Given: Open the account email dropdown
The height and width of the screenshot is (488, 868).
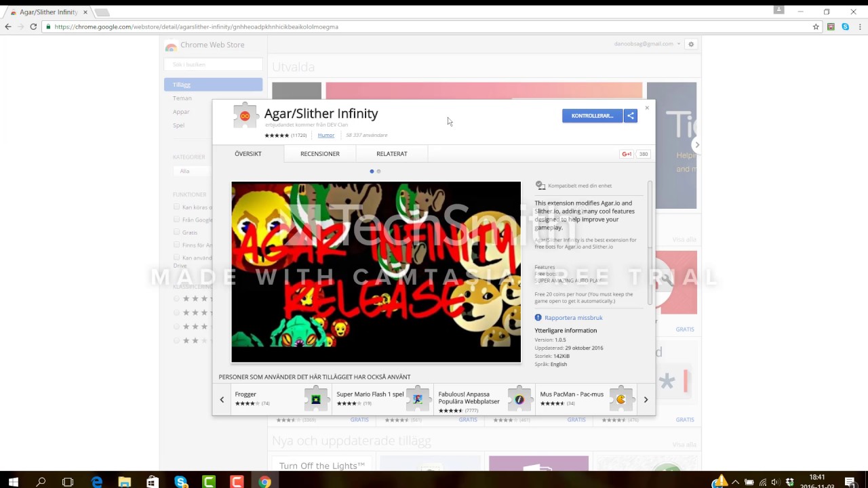Looking at the screenshot, I should tap(646, 44).
